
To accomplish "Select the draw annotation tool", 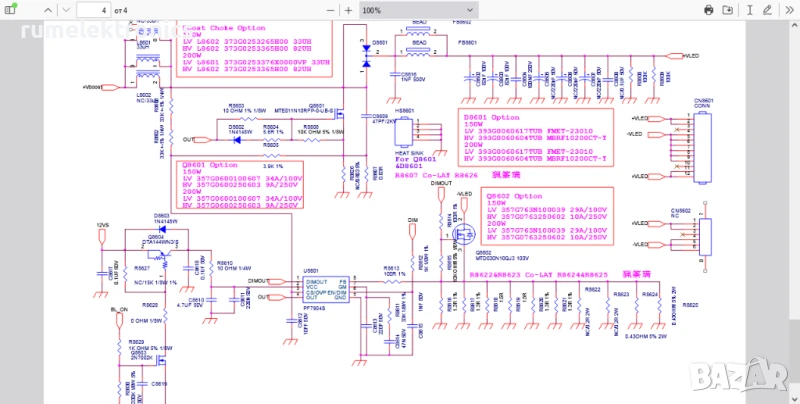I will click(767, 9).
